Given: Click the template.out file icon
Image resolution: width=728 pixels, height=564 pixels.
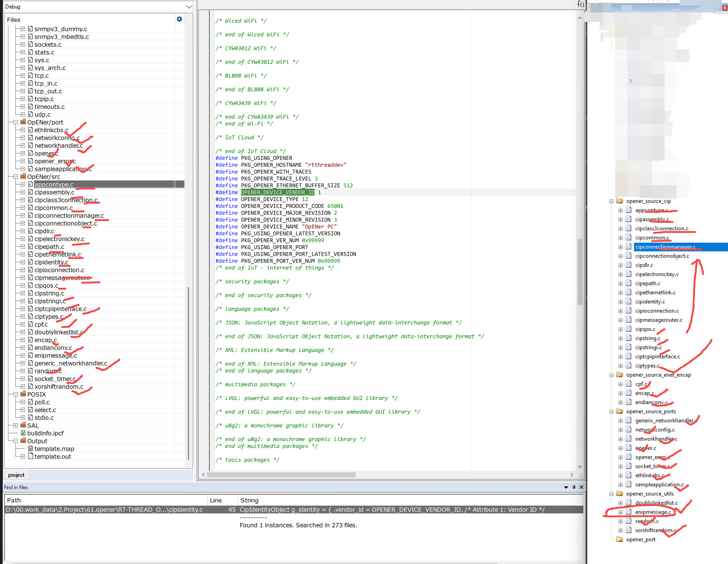Looking at the screenshot, I should click(x=31, y=456).
